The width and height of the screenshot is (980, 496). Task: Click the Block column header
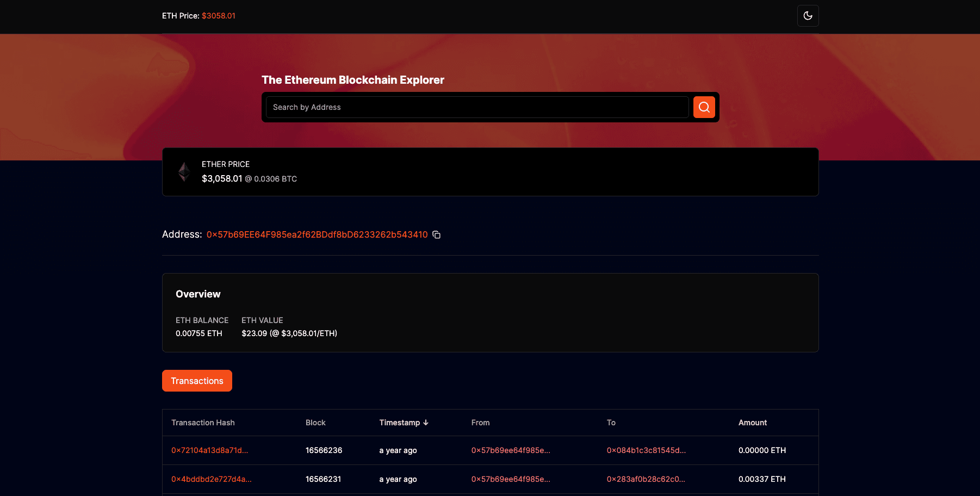click(315, 423)
